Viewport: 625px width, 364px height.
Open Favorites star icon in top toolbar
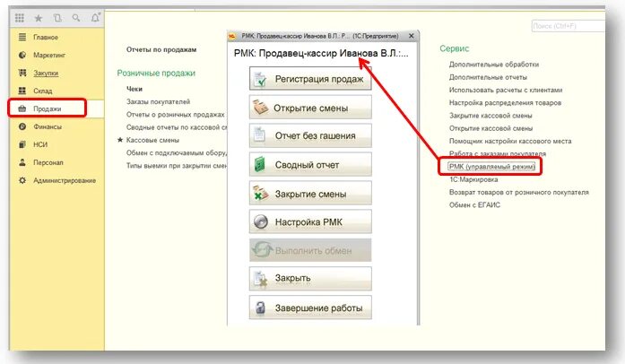coord(39,18)
